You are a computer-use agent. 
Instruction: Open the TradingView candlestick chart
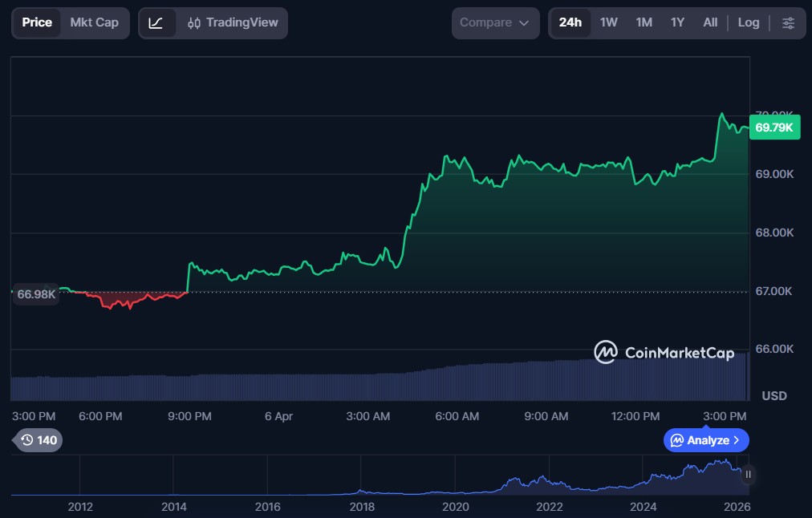pos(231,23)
